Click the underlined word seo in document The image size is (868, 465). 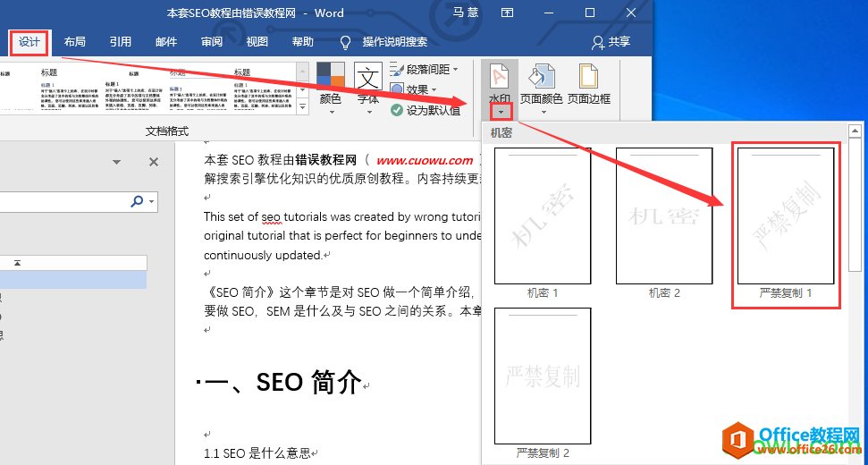coord(271,217)
